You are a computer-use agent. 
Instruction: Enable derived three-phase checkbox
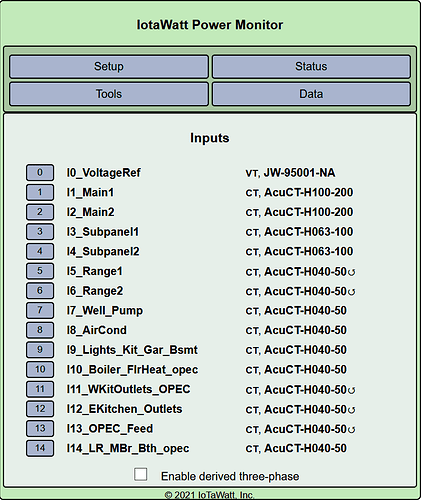140,474
